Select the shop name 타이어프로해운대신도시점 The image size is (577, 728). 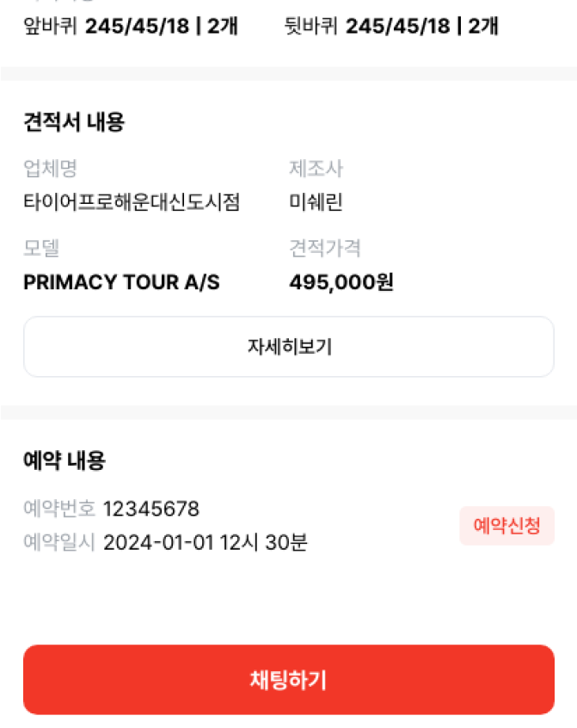pos(132,203)
